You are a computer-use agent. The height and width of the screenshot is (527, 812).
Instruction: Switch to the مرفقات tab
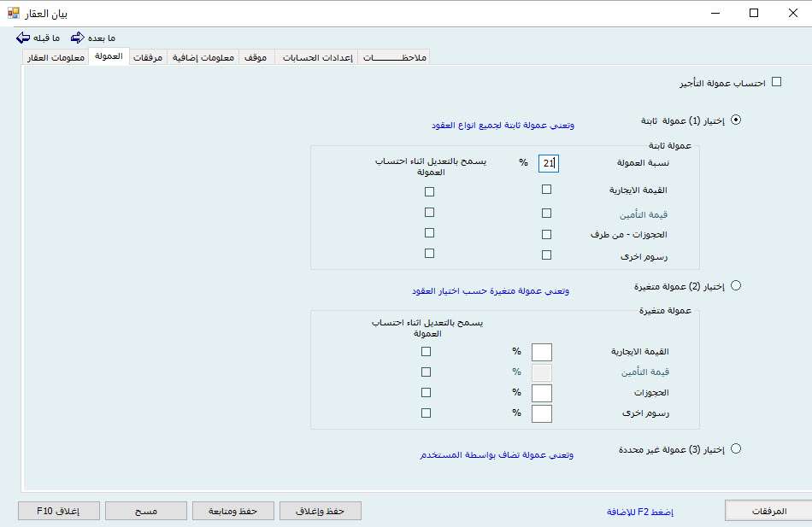click(x=148, y=57)
